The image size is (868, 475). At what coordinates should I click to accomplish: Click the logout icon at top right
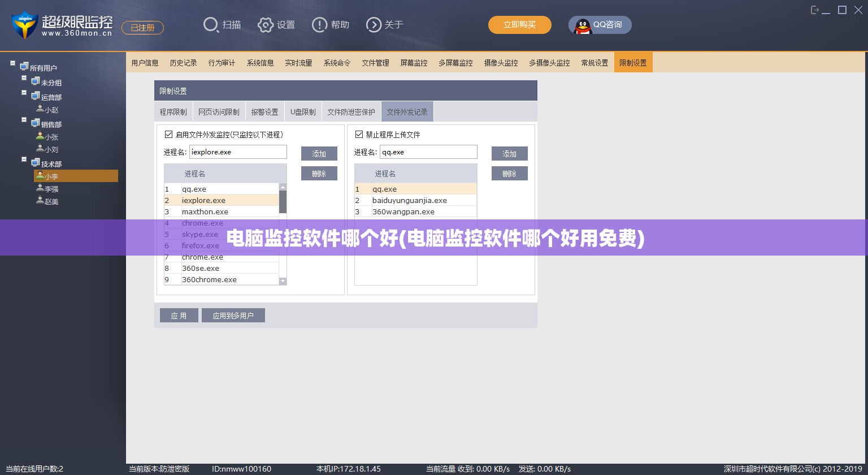point(815,10)
